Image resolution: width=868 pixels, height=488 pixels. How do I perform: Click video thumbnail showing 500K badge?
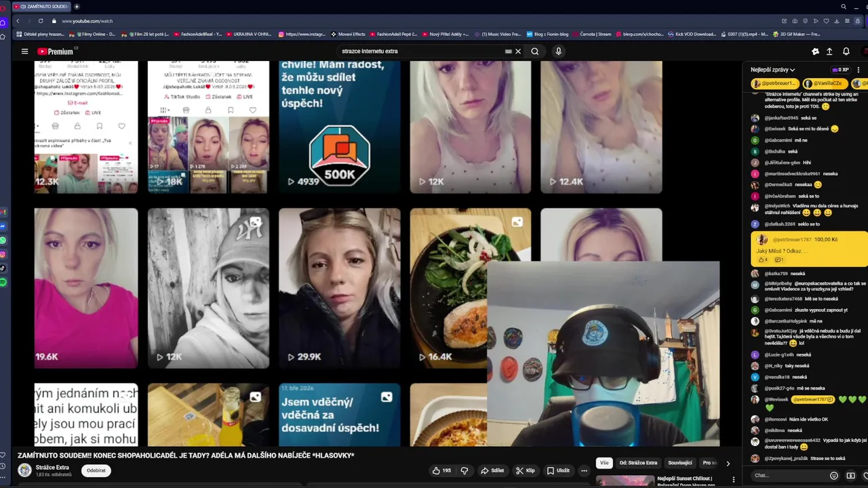pos(339,127)
